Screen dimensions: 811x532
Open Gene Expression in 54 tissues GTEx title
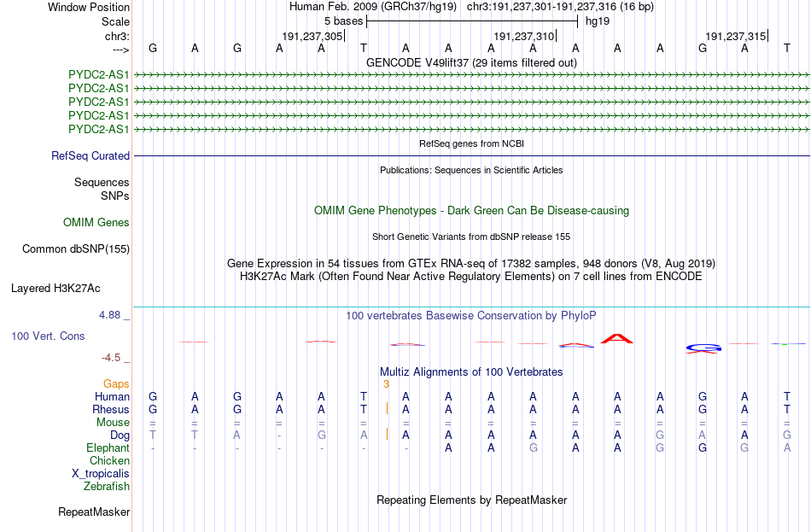click(x=471, y=263)
